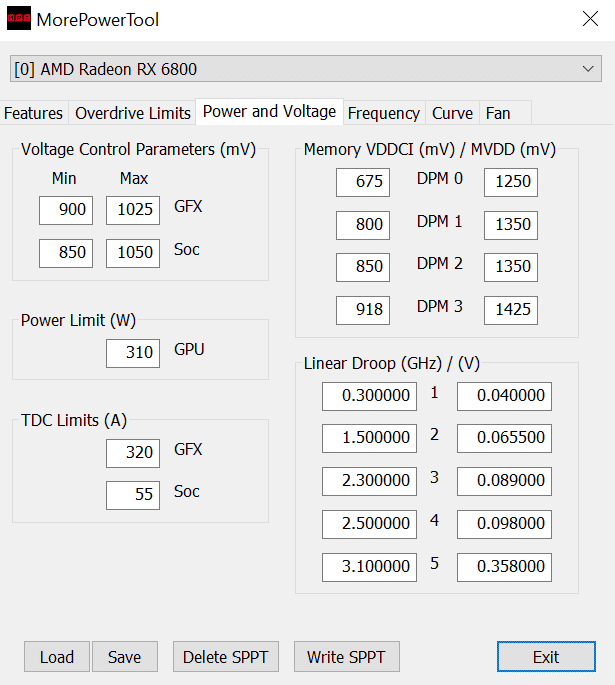Viewport: 615px width, 685px height.
Task: Edit the DPM 3 VDDCI field 918
Action: click(363, 310)
